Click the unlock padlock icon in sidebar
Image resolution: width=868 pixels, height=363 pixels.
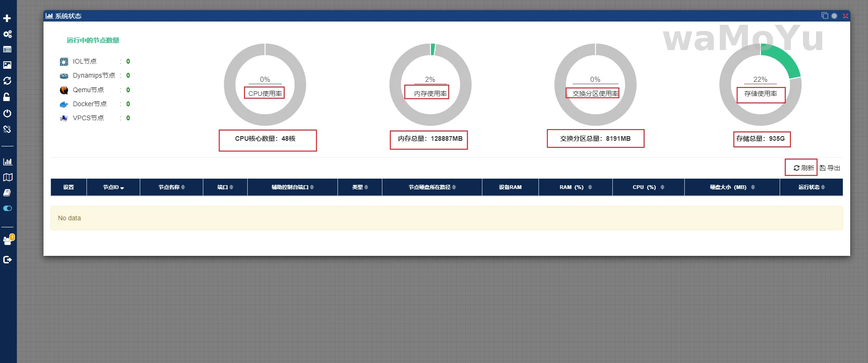[7, 97]
